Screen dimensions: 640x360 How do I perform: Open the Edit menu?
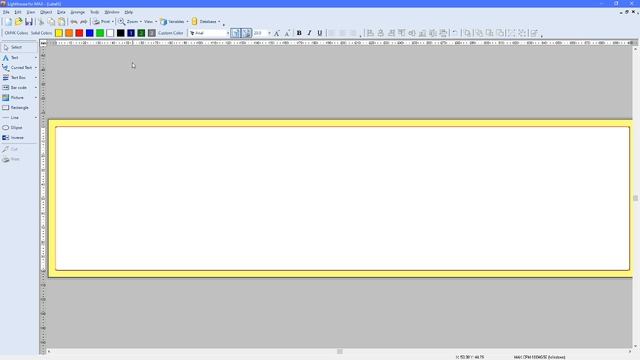(18, 12)
